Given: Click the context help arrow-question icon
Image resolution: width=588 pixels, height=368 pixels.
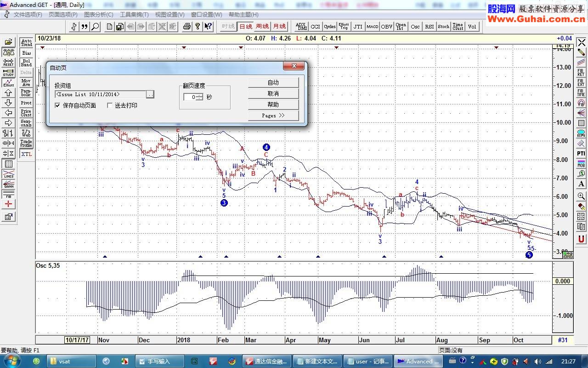Looking at the screenshot, I should 208,27.
